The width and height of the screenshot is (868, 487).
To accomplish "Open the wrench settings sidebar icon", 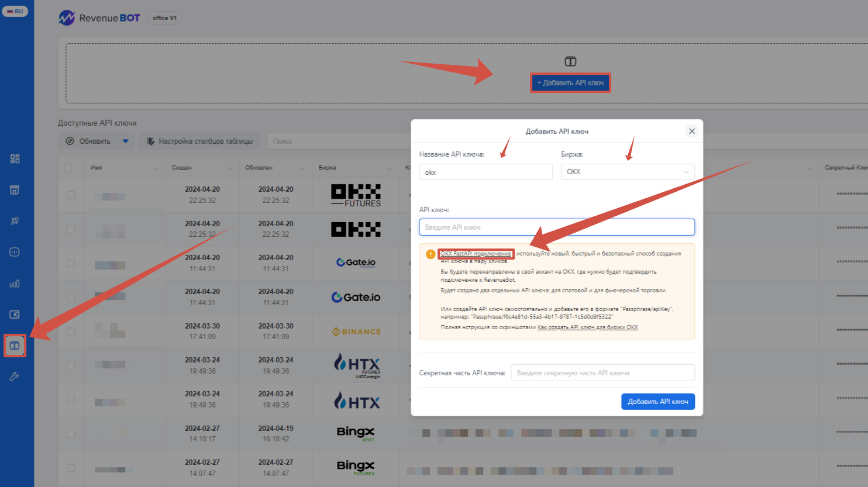I will point(15,377).
